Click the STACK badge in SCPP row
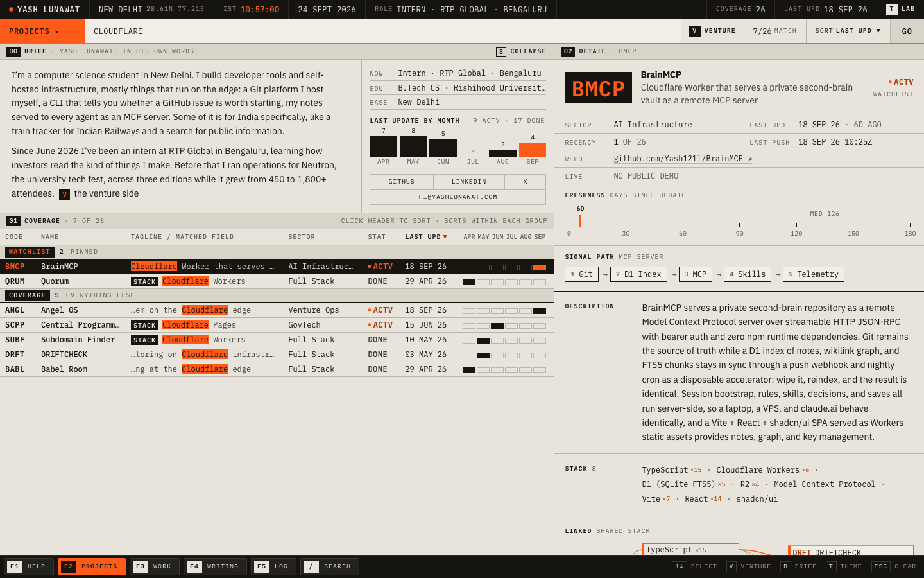Image resolution: width=924 pixels, height=578 pixels. pyautogui.click(x=144, y=325)
